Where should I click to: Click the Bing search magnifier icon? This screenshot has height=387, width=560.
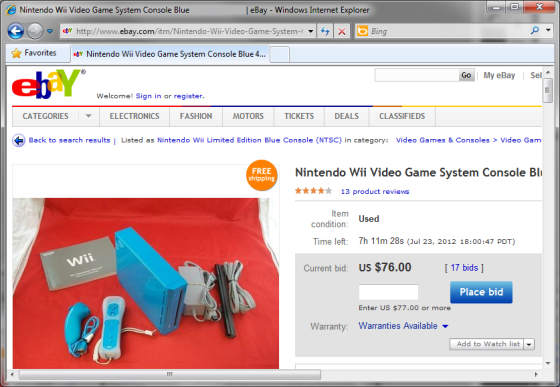535,31
